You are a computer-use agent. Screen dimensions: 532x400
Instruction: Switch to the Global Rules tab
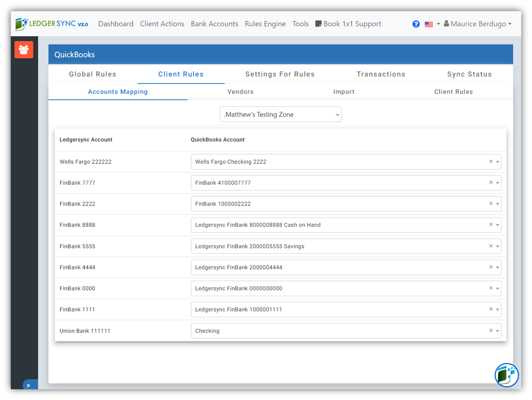click(93, 74)
